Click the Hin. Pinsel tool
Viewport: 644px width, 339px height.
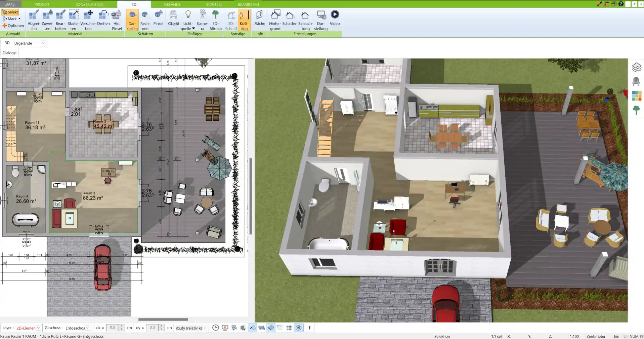[117, 20]
